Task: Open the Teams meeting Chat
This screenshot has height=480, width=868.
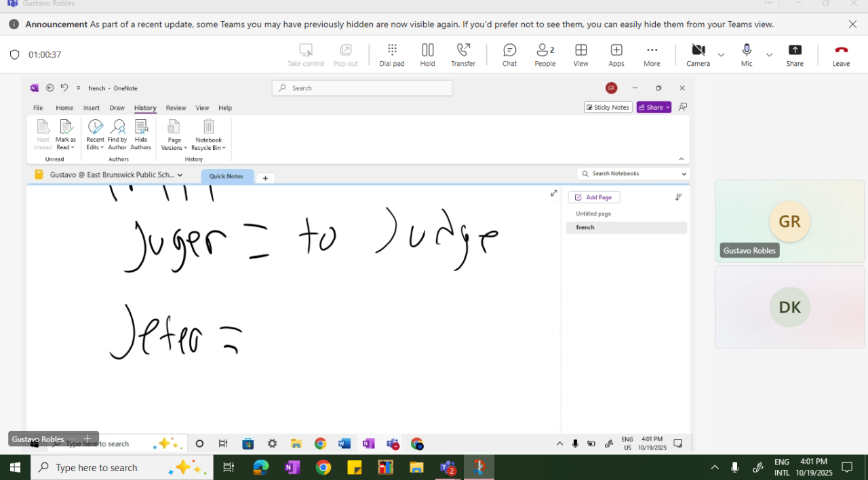Action: tap(510, 55)
